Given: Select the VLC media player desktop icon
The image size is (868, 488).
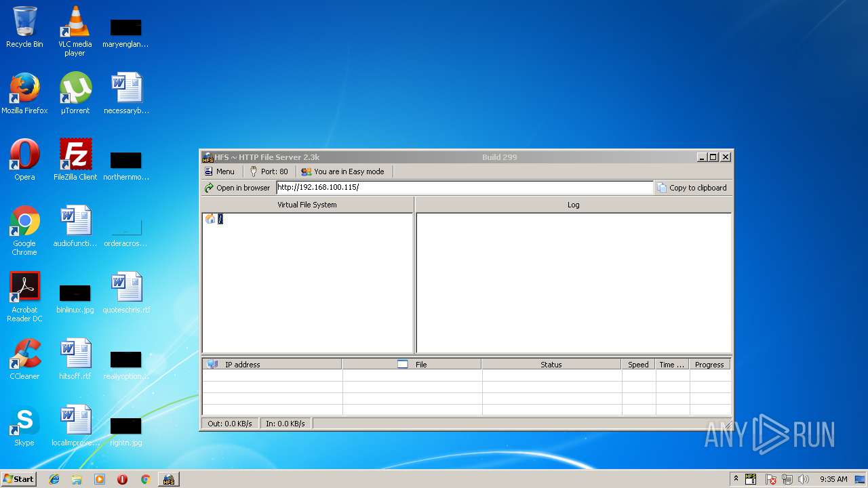Looking at the screenshot, I should point(75,31).
